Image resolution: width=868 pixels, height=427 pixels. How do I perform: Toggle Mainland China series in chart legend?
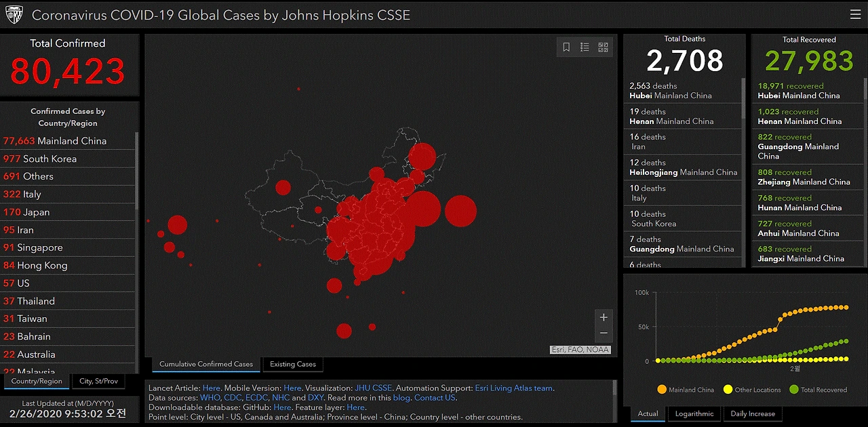684,390
